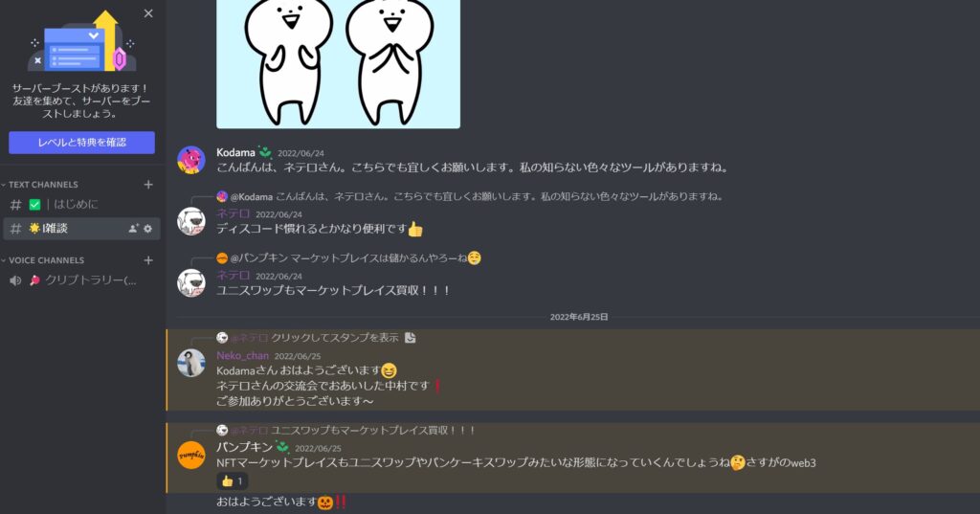Show the hidden sticker in reply
Viewport: 980px width, 514px height.
tap(334, 338)
